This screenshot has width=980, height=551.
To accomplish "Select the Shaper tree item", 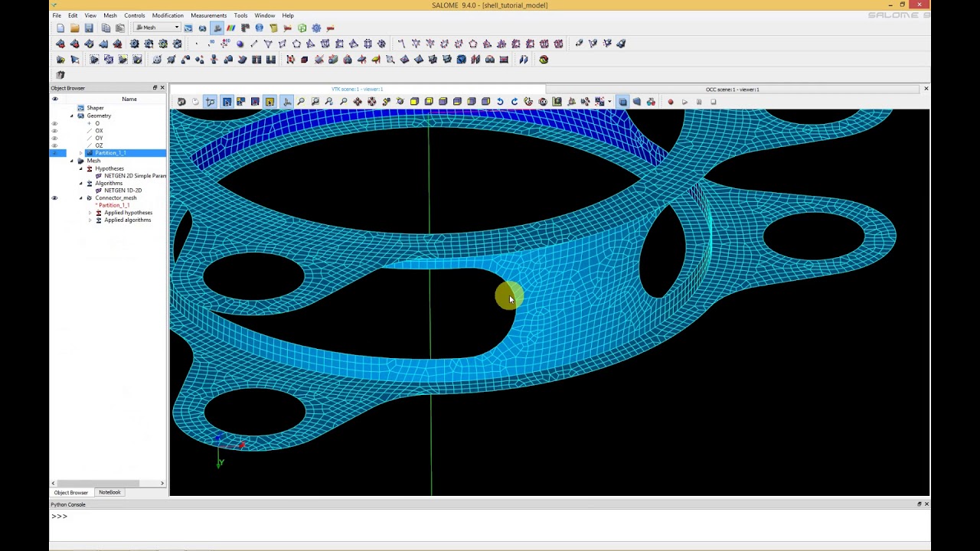I will (x=95, y=108).
